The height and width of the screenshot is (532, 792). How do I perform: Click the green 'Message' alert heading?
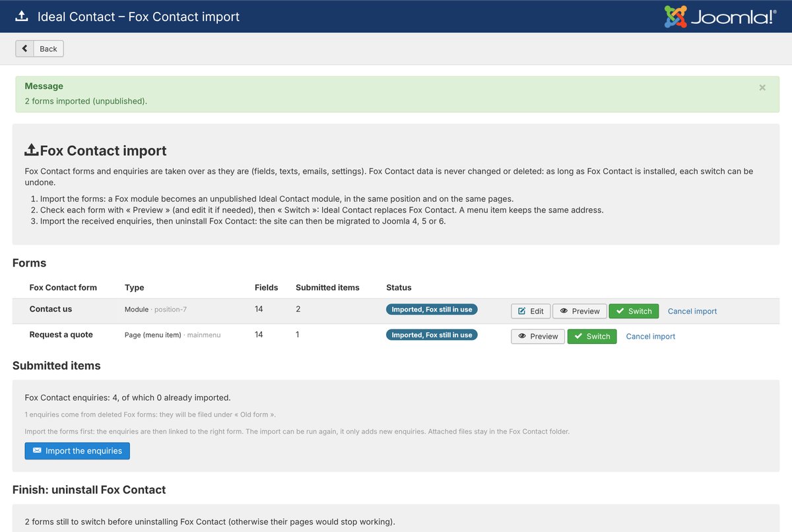(44, 86)
